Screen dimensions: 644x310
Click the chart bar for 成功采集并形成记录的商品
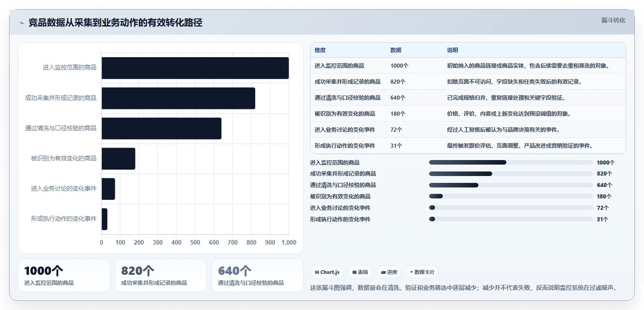[x=178, y=98]
